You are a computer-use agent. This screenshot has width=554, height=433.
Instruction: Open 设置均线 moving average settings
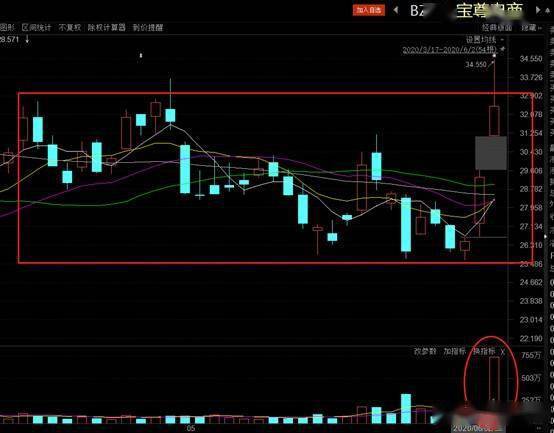coord(481,40)
